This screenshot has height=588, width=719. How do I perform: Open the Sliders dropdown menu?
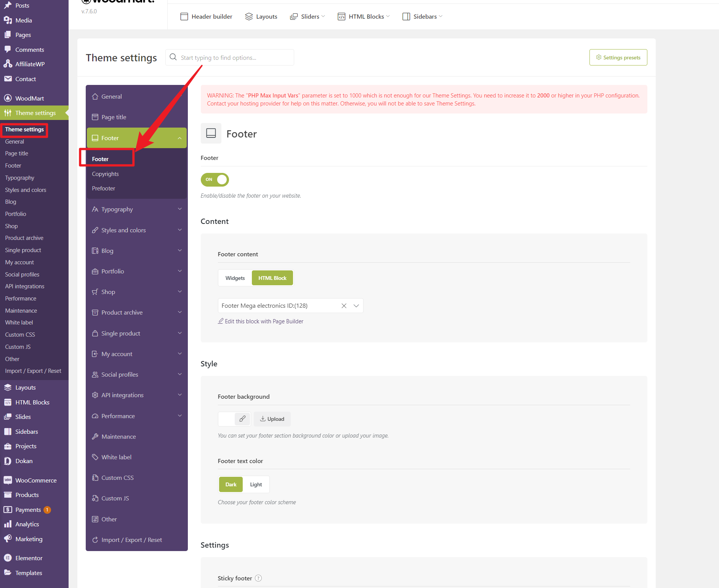(x=308, y=16)
